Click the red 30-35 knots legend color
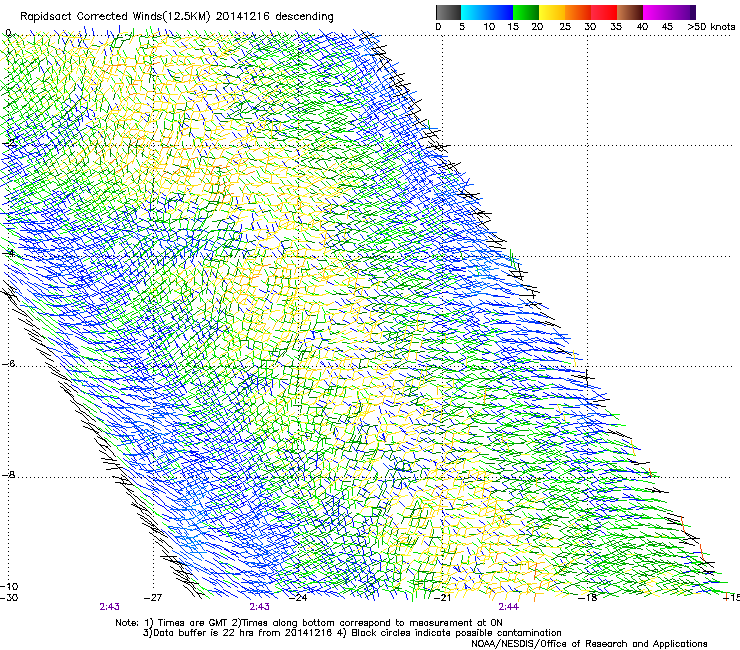The image size is (740, 650). click(x=604, y=12)
